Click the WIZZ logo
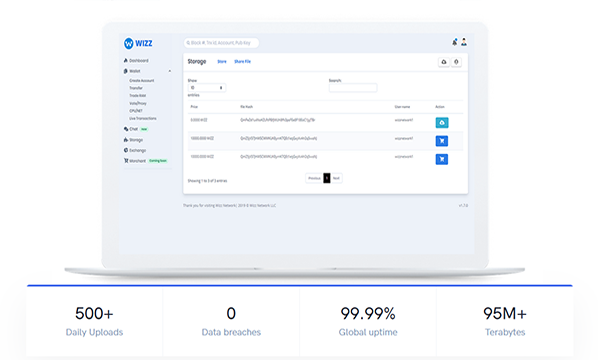Image resolution: width=598 pixels, height=360 pixels. pyautogui.click(x=138, y=43)
